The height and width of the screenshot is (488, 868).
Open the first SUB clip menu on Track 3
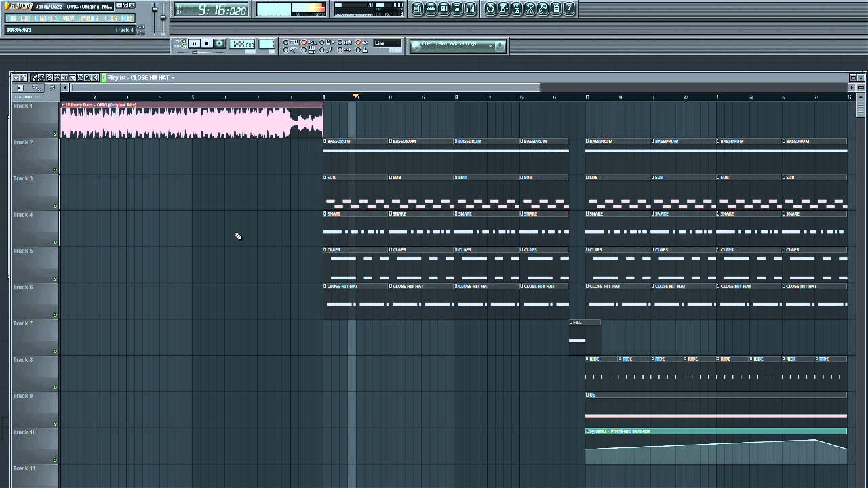[325, 178]
